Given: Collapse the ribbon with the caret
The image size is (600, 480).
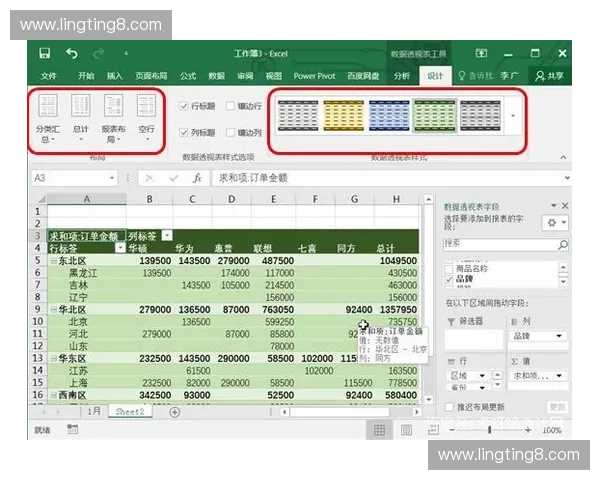Looking at the screenshot, I should [x=563, y=157].
